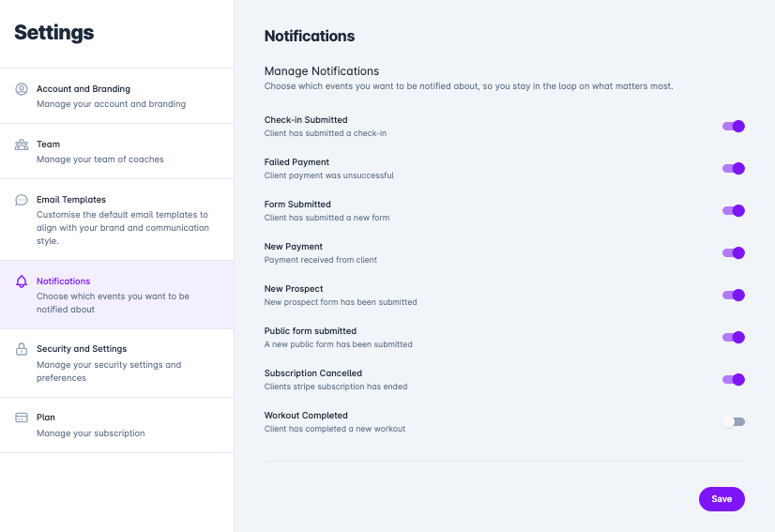Enable Workout Completed notifications

click(x=734, y=421)
